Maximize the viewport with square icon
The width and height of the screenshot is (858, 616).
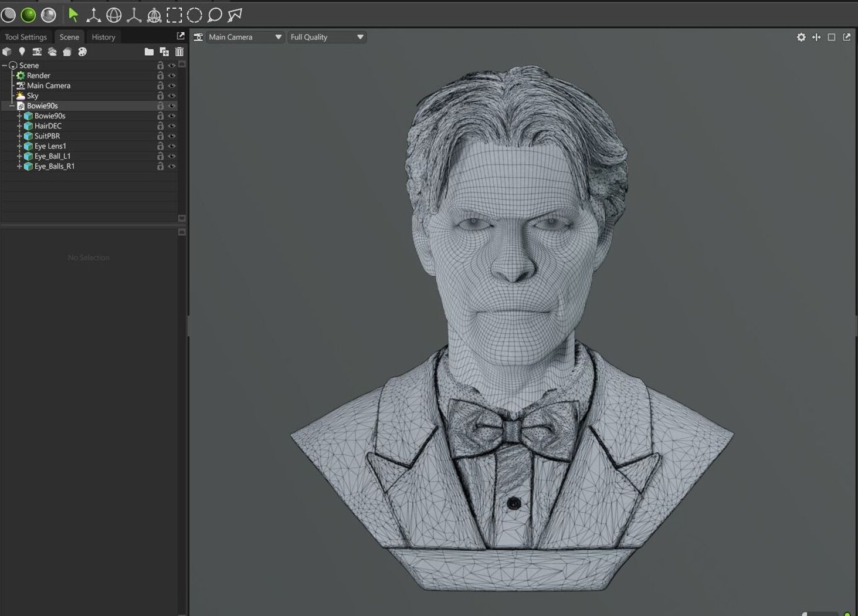click(x=832, y=37)
